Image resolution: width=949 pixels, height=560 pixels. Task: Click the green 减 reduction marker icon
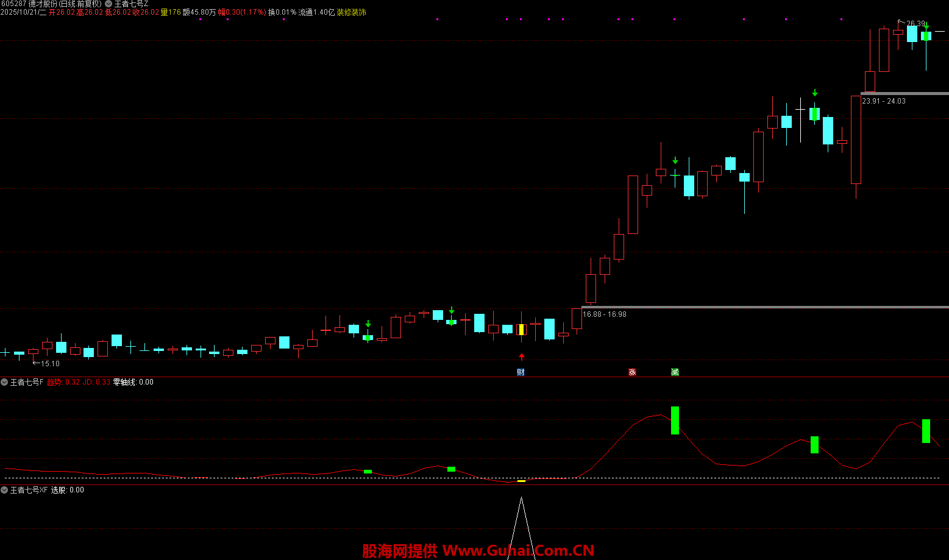point(675,372)
